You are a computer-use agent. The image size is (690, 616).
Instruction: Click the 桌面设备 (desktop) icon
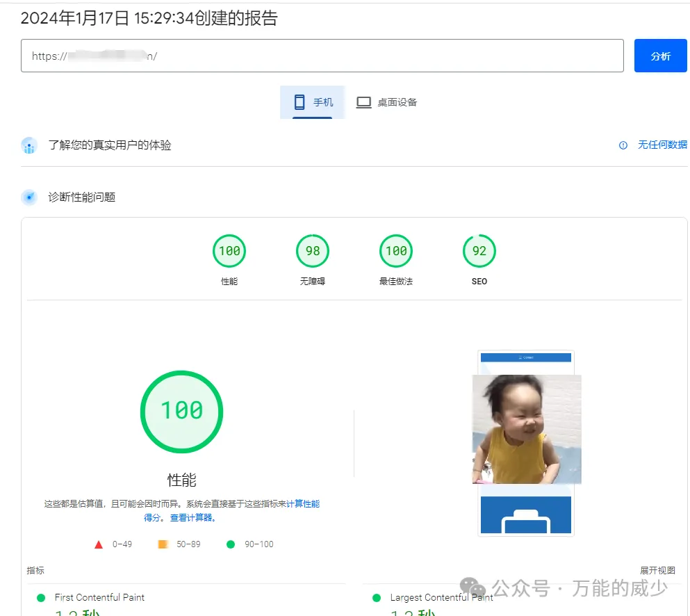coord(363,102)
